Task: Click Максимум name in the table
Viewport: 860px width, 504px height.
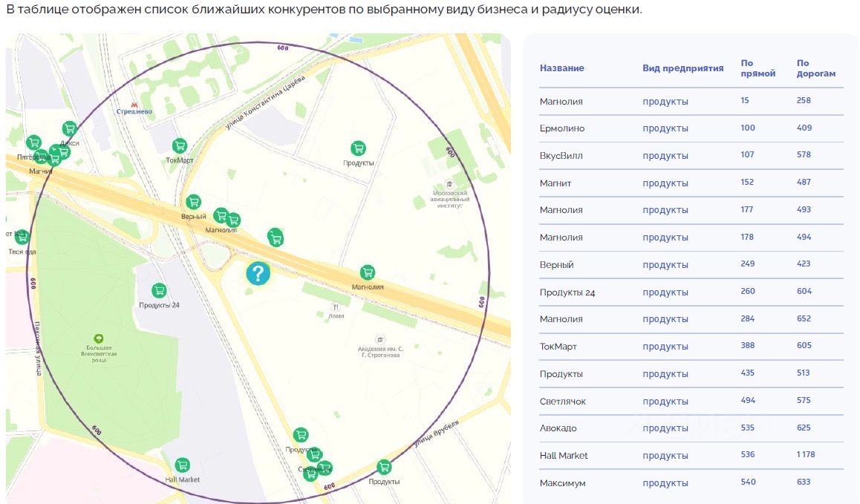Action: click(x=563, y=483)
